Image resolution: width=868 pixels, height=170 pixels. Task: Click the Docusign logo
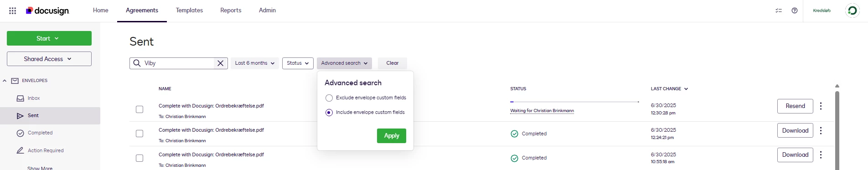47,10
